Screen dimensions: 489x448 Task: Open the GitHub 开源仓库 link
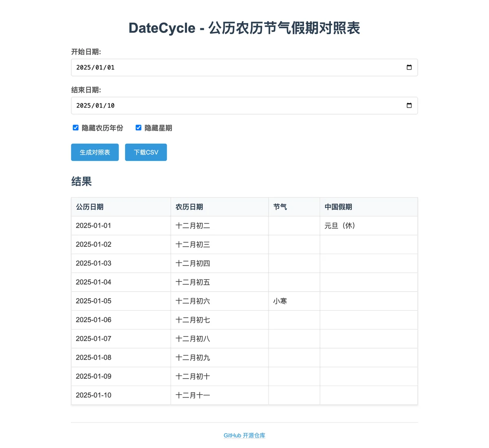[x=244, y=435]
